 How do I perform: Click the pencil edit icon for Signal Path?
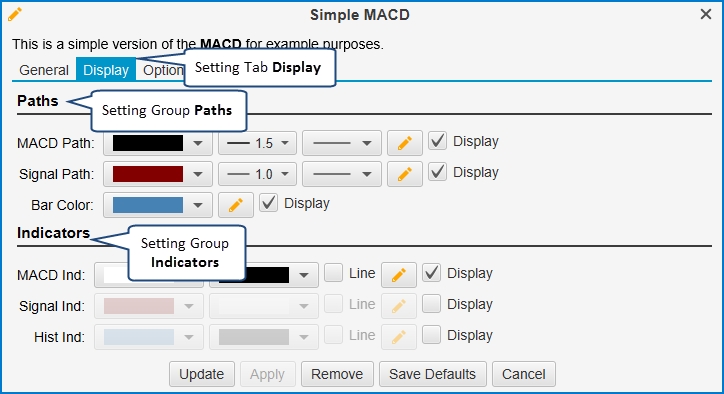(404, 174)
